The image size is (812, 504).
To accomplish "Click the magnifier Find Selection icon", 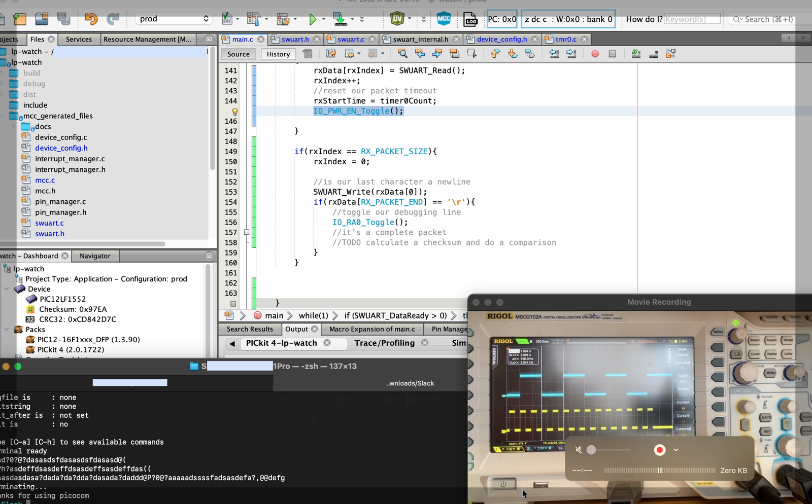I will [402, 54].
